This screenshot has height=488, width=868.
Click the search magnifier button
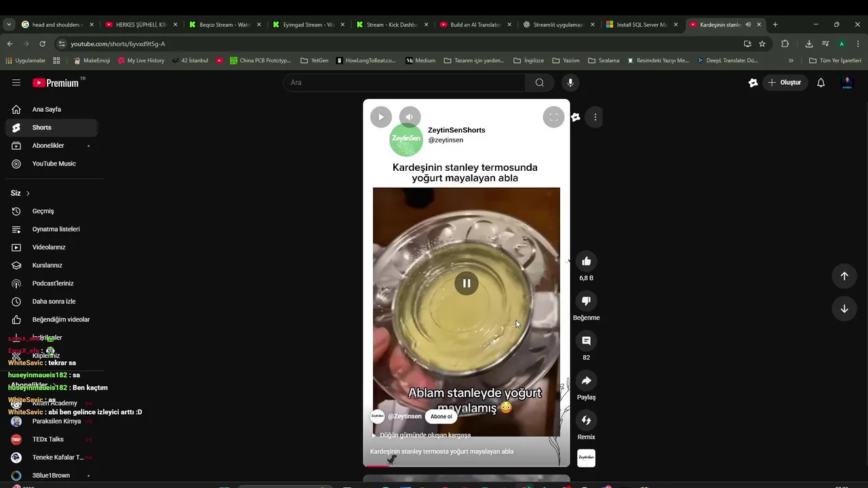[x=539, y=83]
